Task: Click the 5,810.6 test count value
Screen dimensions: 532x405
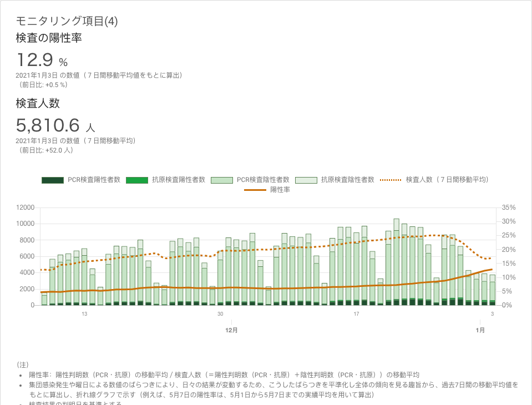Action: 48,125
